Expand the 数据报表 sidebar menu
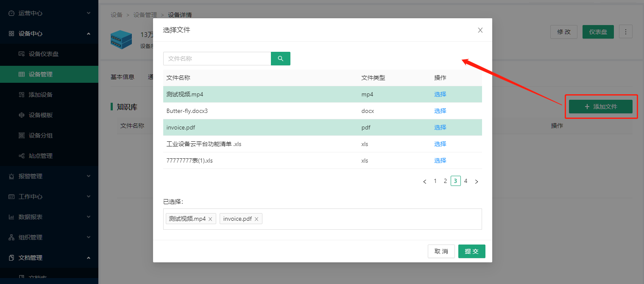The image size is (644, 284). (49, 217)
